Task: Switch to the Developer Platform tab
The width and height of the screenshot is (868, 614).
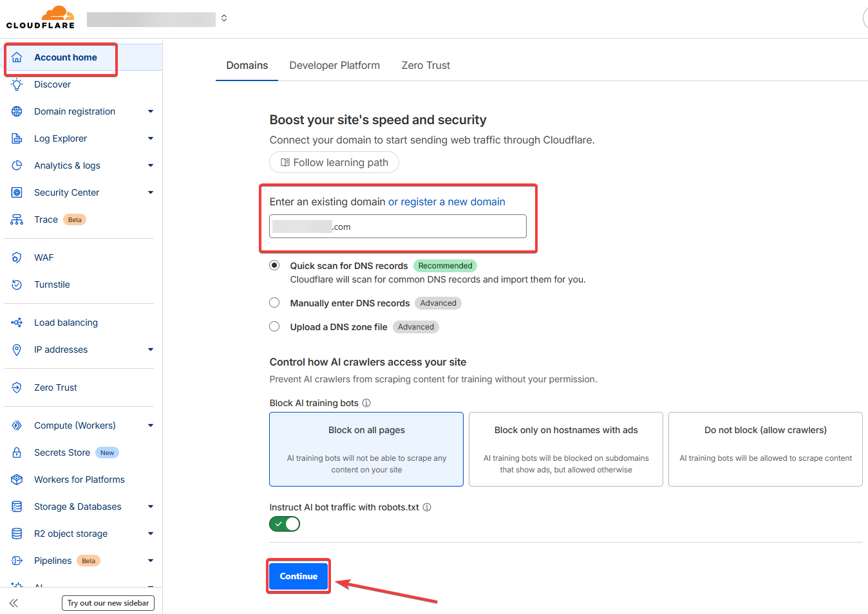Action: [x=334, y=66]
